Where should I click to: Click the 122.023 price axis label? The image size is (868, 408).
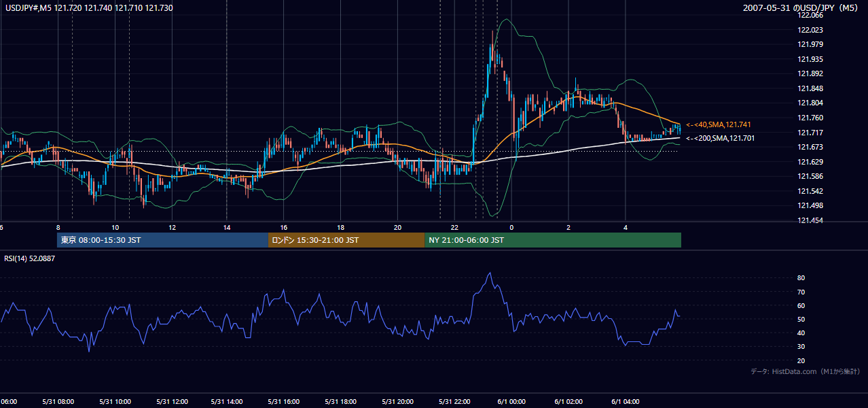811,30
